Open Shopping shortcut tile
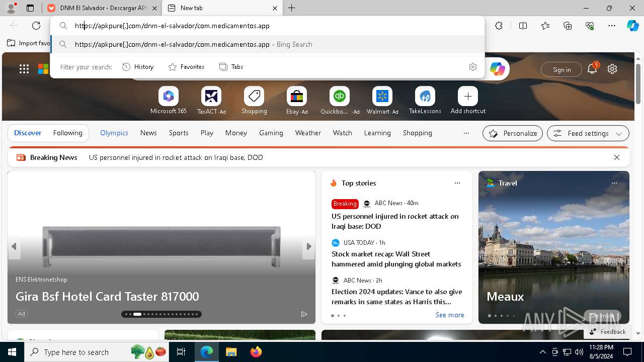The height and width of the screenshot is (362, 644). point(254,101)
